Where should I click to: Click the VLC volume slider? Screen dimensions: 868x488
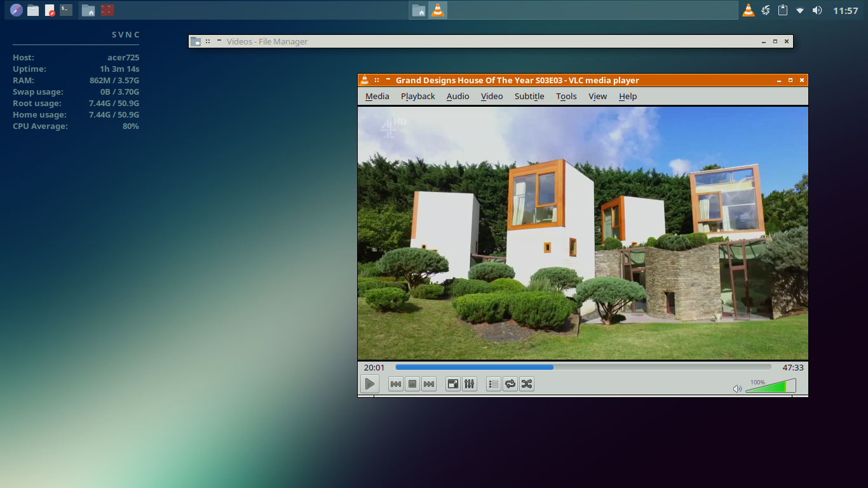pos(770,386)
